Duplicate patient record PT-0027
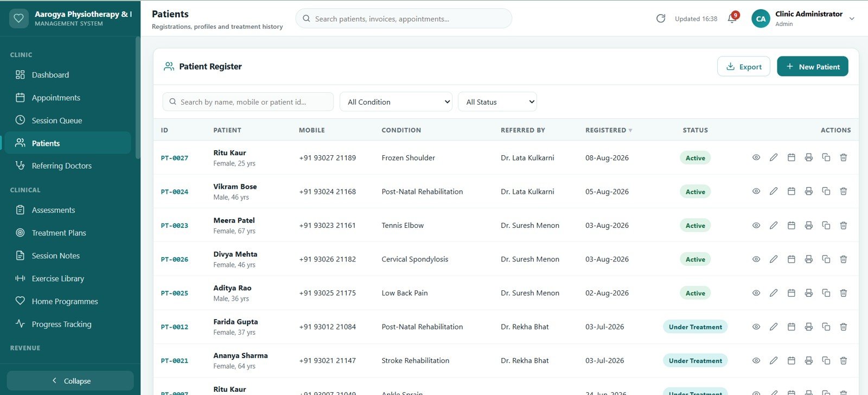This screenshot has width=868, height=395. pos(826,157)
